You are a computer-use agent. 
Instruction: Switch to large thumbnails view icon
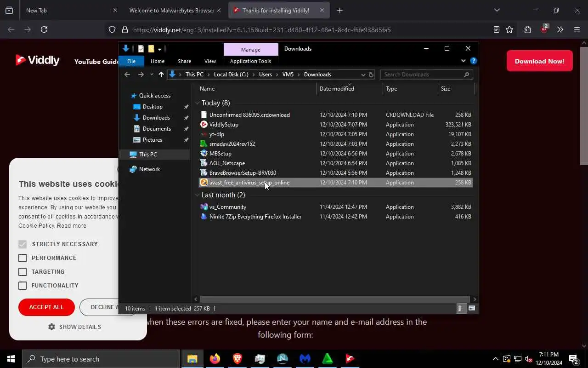click(x=472, y=309)
